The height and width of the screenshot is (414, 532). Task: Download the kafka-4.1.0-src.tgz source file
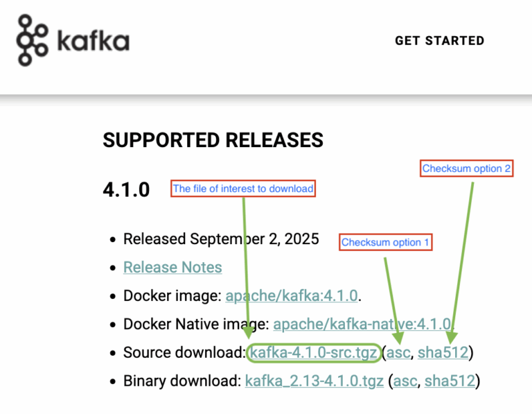tap(313, 353)
